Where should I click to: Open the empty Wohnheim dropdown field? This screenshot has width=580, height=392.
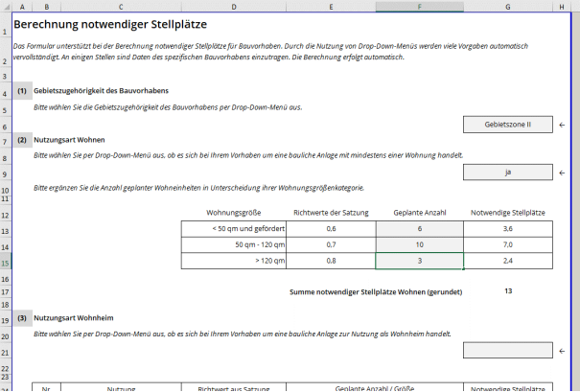point(507,352)
